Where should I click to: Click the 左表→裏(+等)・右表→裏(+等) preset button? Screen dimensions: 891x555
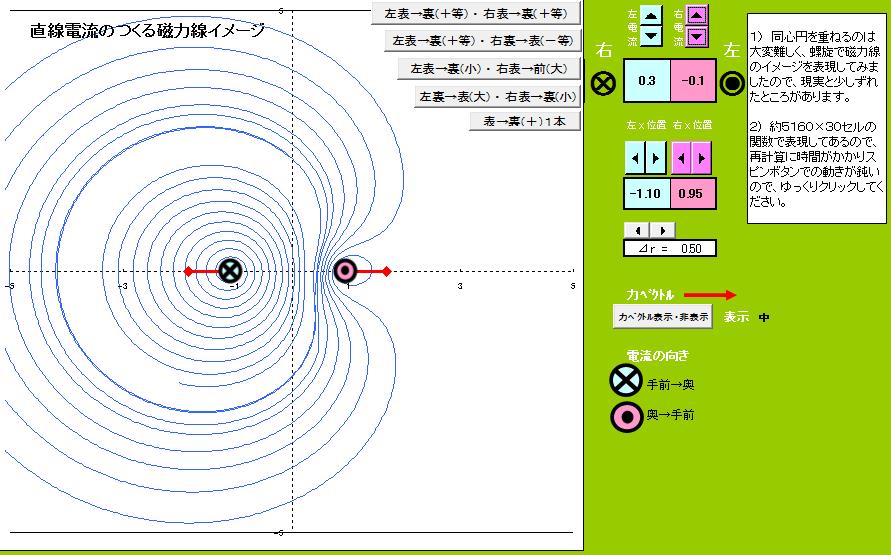pyautogui.click(x=476, y=14)
